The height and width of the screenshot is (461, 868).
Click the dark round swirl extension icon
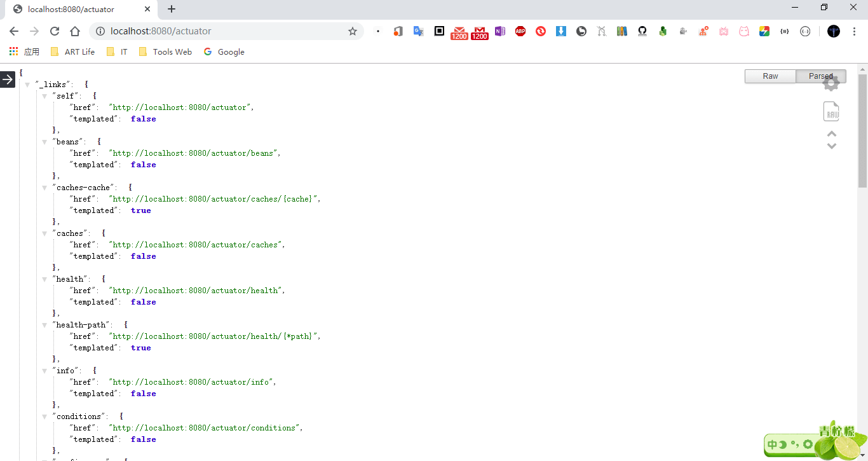tap(581, 31)
